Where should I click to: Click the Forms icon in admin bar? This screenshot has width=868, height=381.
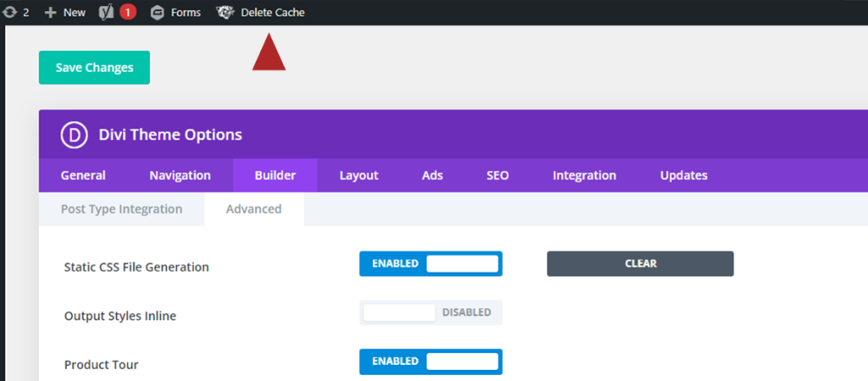click(157, 12)
